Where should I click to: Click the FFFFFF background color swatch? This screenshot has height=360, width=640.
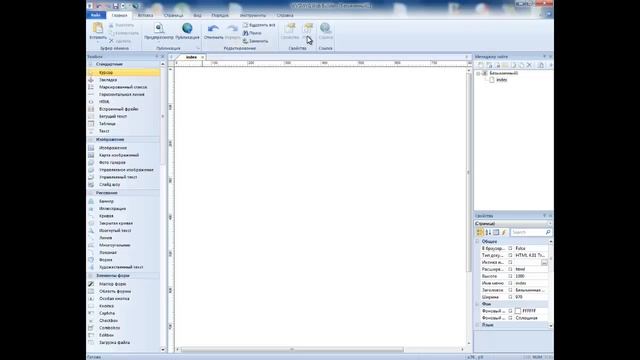pos(518,311)
